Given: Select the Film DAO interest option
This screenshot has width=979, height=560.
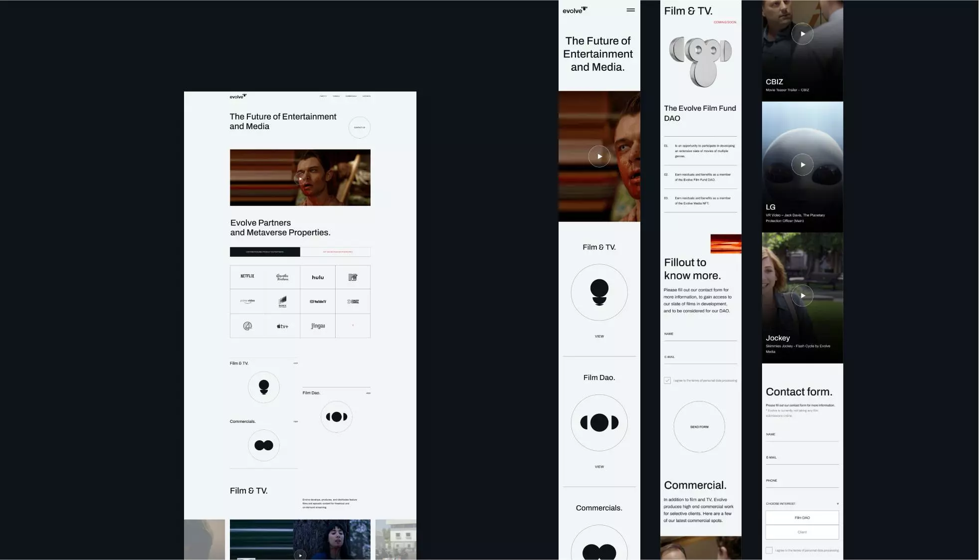Looking at the screenshot, I should tap(802, 518).
